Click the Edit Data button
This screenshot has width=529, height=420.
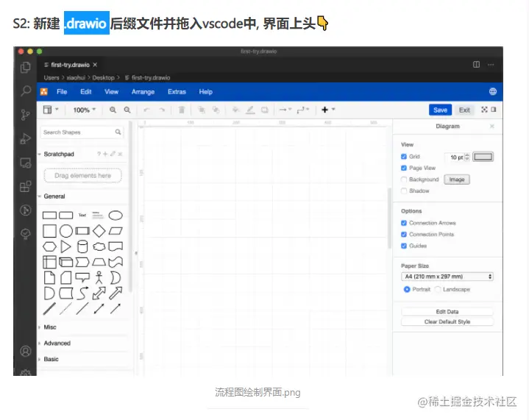click(x=447, y=312)
